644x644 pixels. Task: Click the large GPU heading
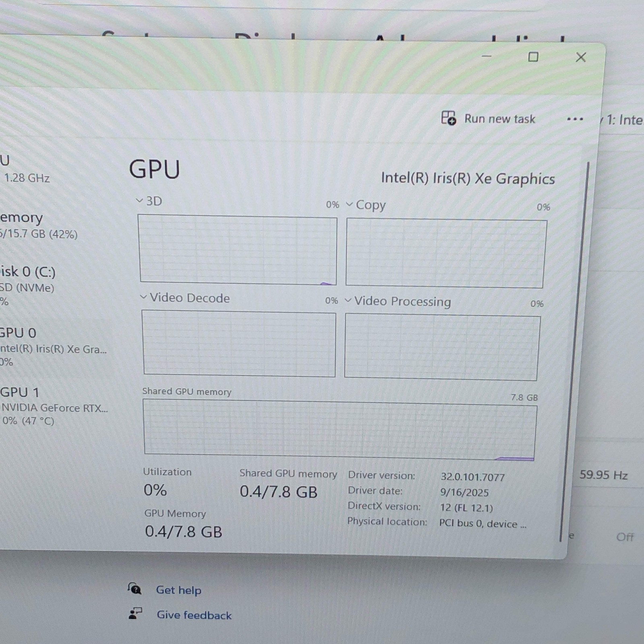[154, 169]
